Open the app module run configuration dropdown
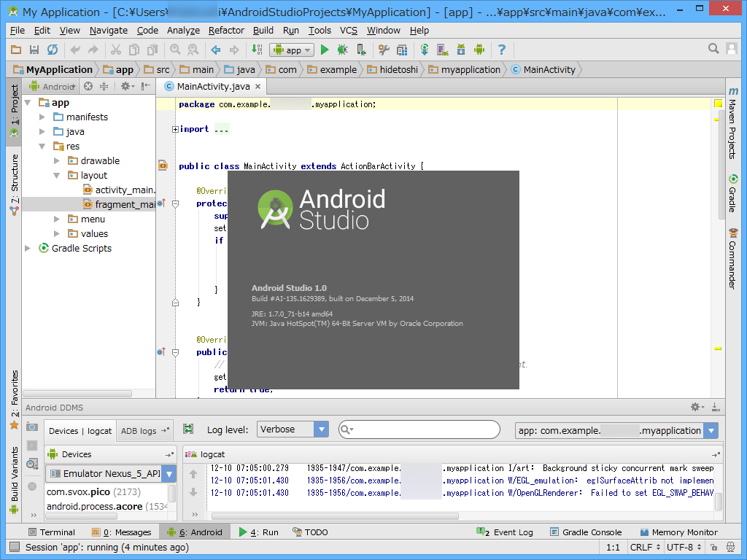 tap(292, 50)
